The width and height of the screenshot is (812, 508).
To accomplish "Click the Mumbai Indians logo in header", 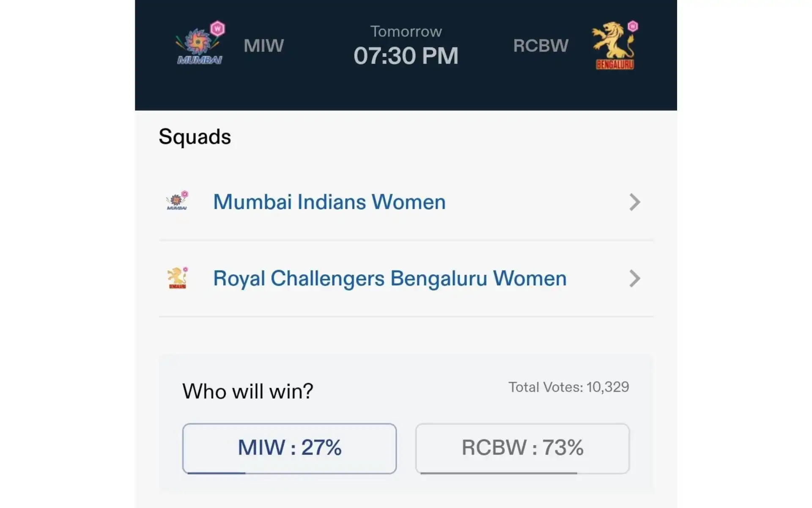I will pyautogui.click(x=200, y=43).
